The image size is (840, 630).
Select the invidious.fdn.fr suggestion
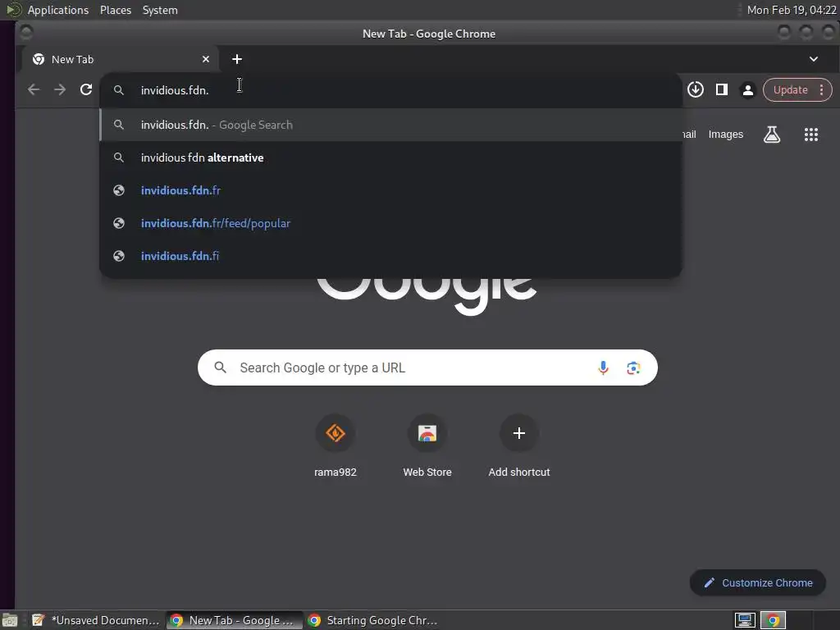(390, 190)
